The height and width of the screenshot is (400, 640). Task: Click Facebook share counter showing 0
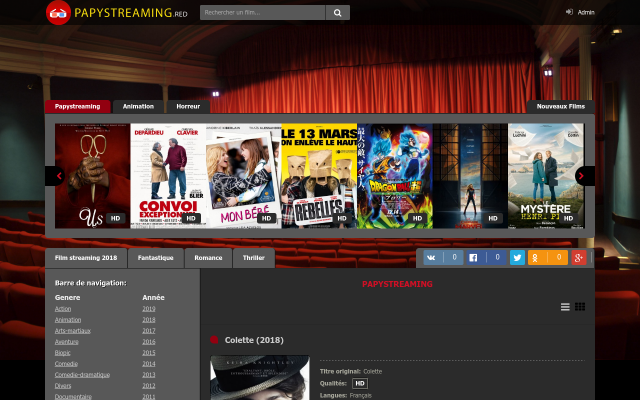click(x=497, y=258)
